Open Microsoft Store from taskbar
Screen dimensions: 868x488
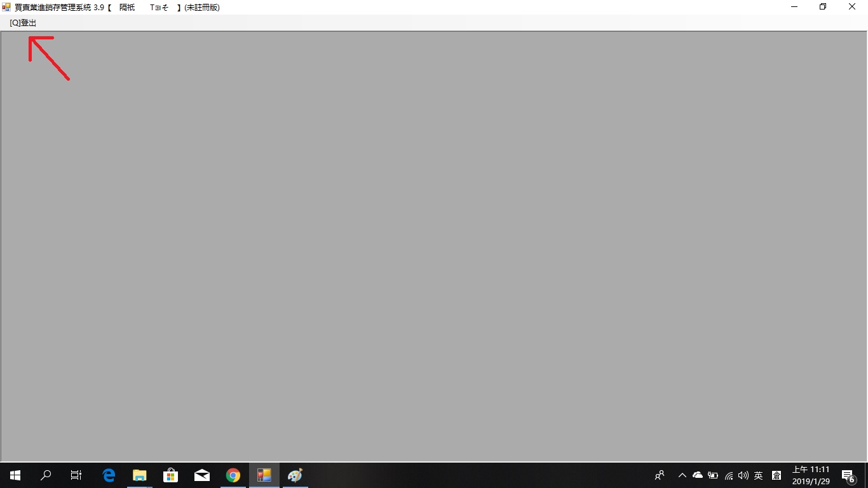tap(171, 475)
